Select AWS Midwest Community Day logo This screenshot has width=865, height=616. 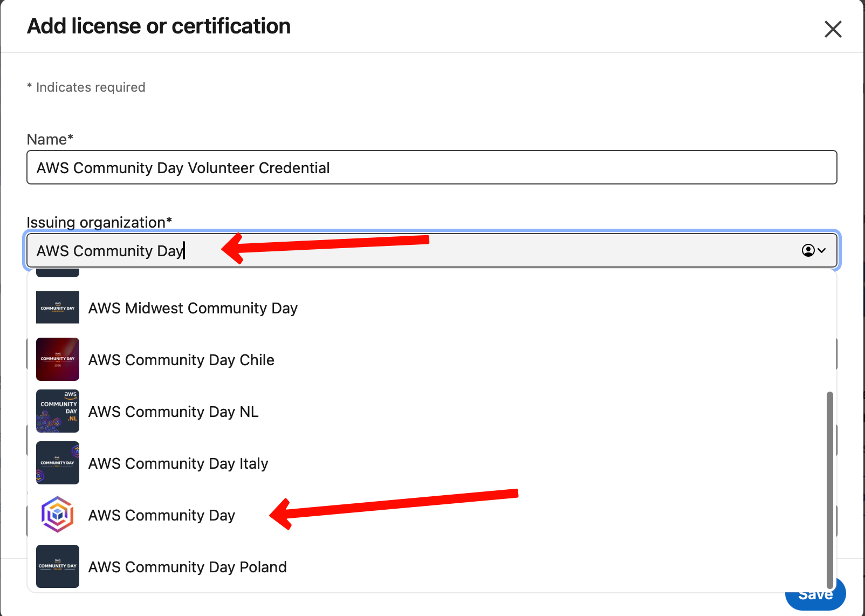pos(58,307)
